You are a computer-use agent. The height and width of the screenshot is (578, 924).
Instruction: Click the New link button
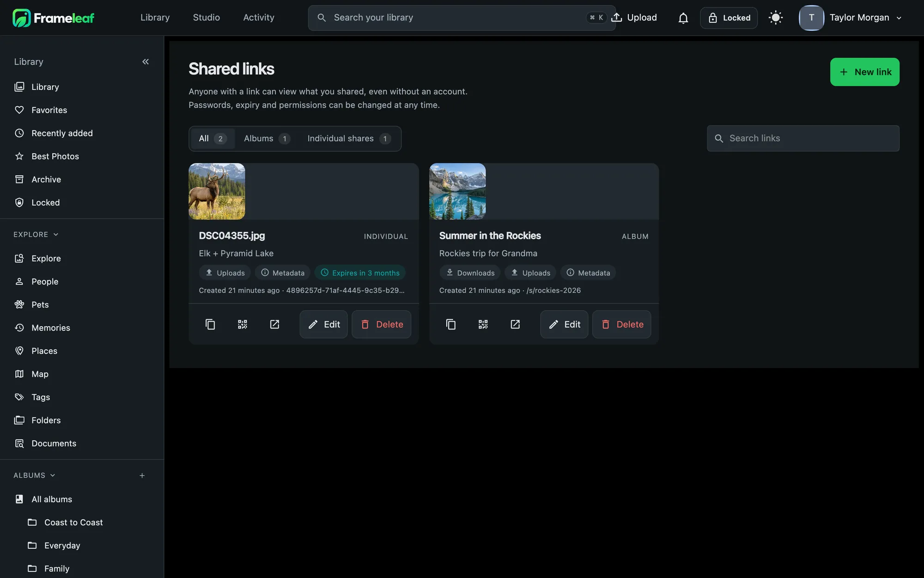click(865, 72)
